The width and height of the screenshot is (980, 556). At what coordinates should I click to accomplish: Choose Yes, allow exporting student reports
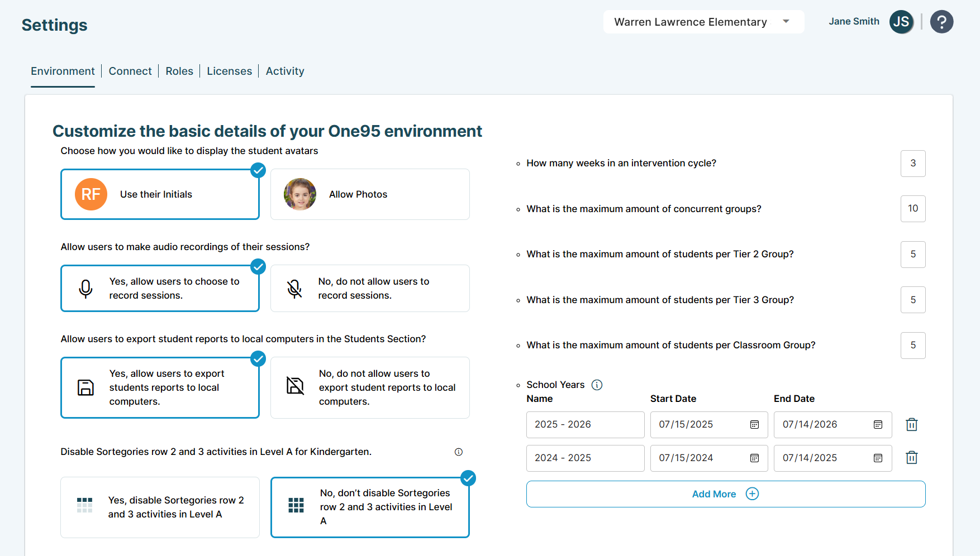[160, 387]
